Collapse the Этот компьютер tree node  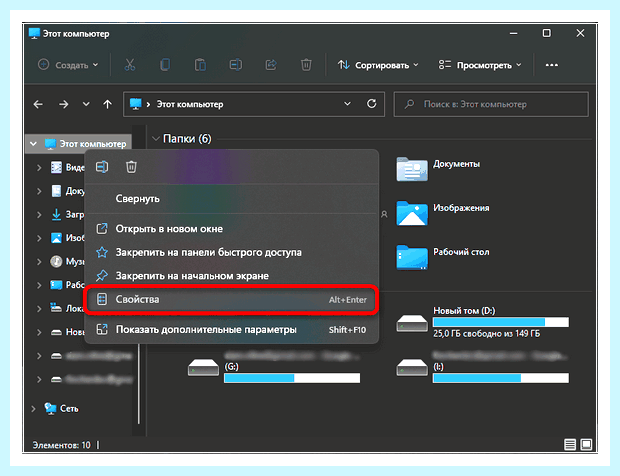click(34, 144)
